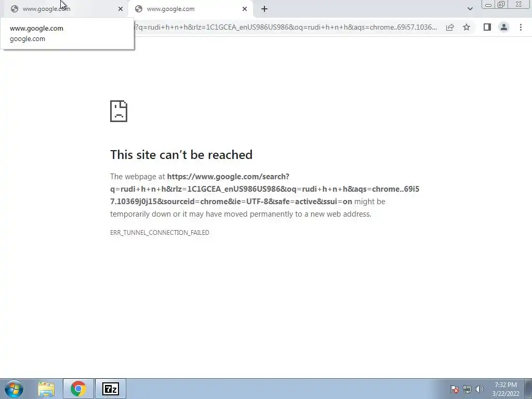
Task: Share this page icon in address bar
Action: click(450, 27)
